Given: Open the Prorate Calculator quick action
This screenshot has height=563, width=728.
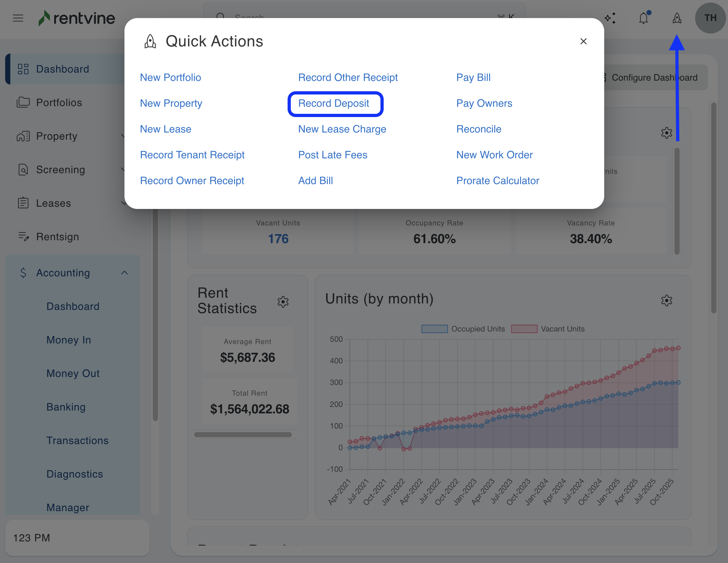Looking at the screenshot, I should pyautogui.click(x=497, y=181).
